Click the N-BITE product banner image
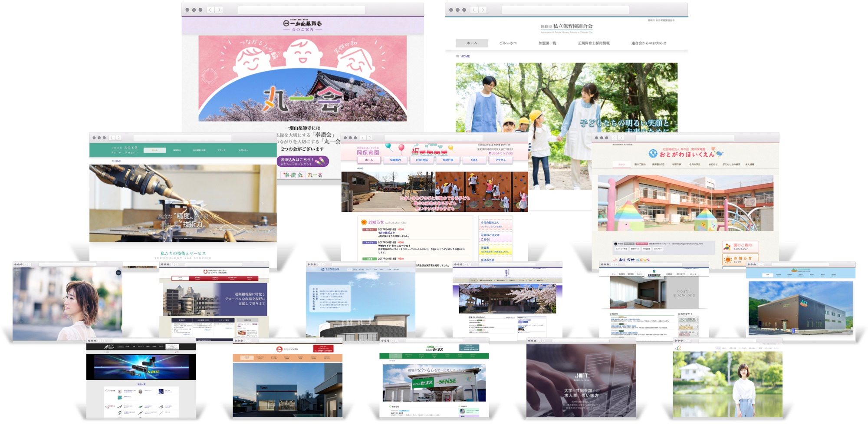 point(141,367)
